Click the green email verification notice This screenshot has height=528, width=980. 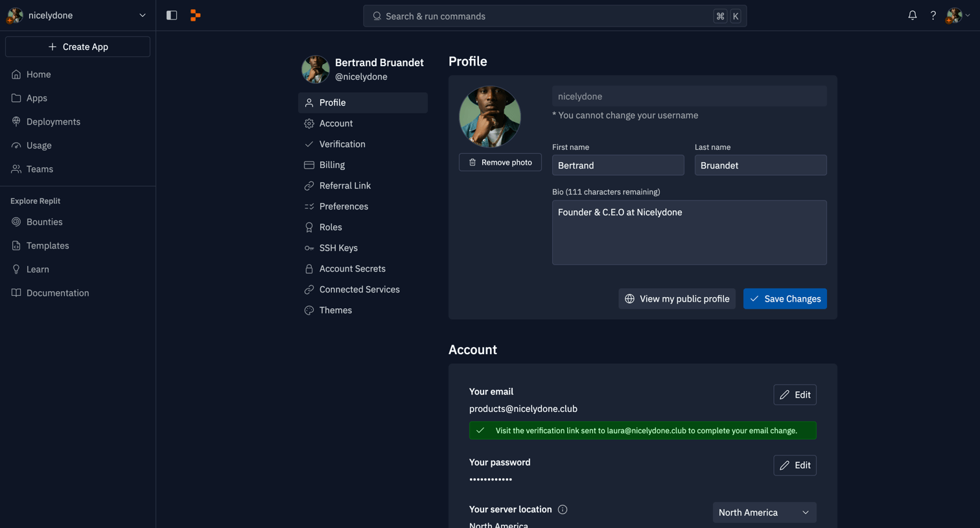pyautogui.click(x=643, y=431)
